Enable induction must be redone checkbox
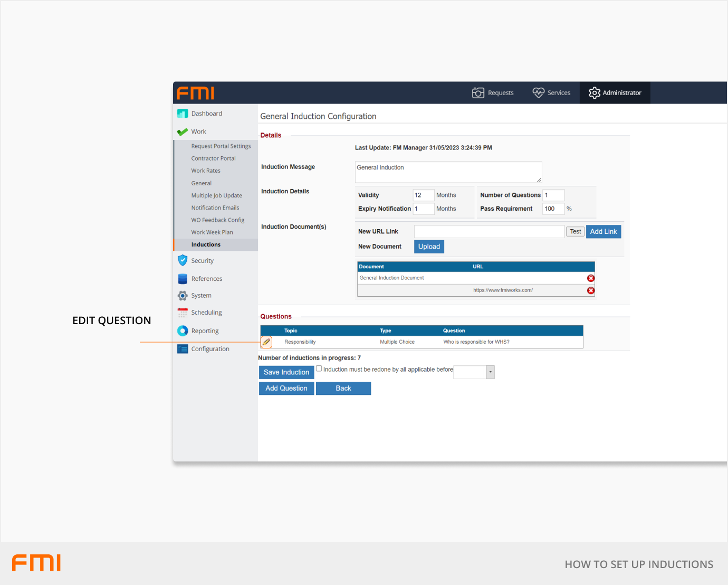The height and width of the screenshot is (585, 728). point(319,369)
